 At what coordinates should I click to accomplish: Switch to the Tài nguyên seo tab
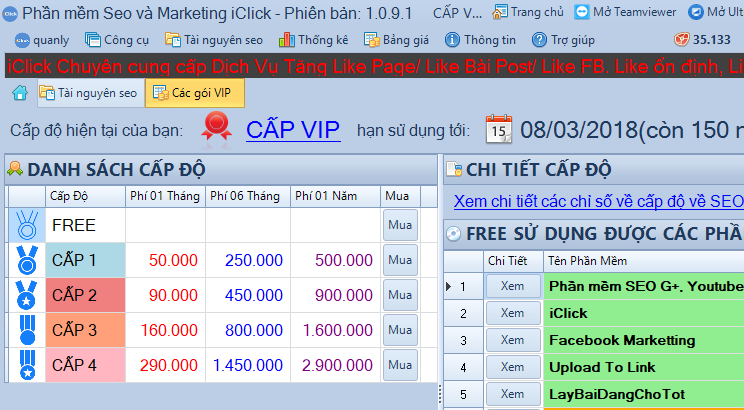91,93
